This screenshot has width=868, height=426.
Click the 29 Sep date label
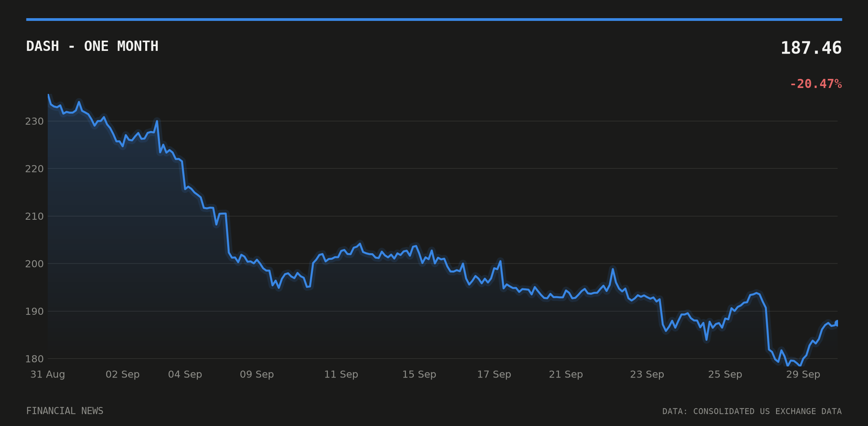(804, 374)
